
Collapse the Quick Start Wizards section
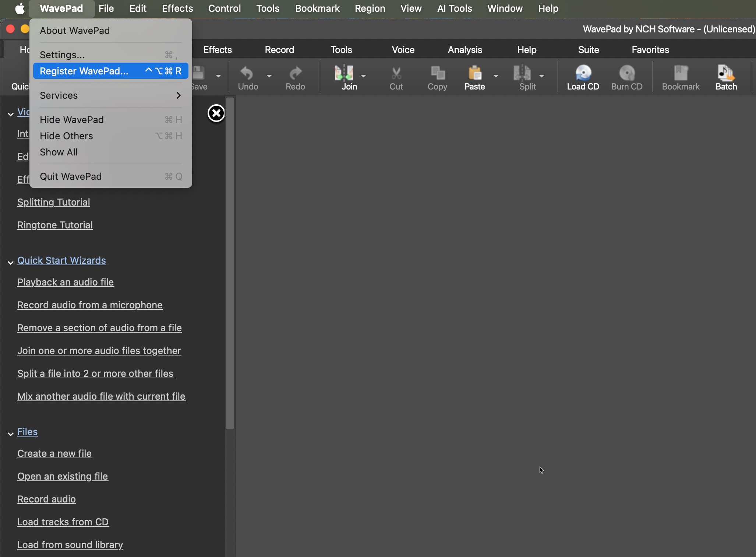[x=11, y=263]
